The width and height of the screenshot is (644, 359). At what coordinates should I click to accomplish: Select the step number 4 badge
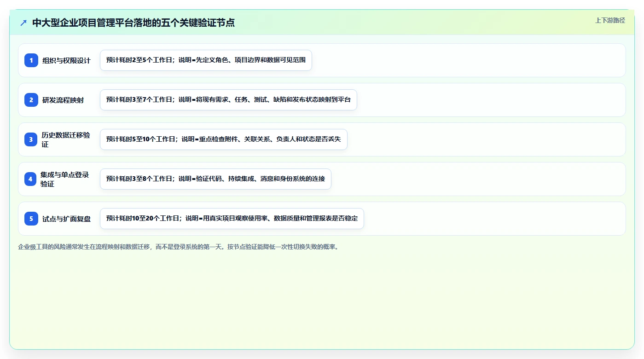(x=30, y=179)
